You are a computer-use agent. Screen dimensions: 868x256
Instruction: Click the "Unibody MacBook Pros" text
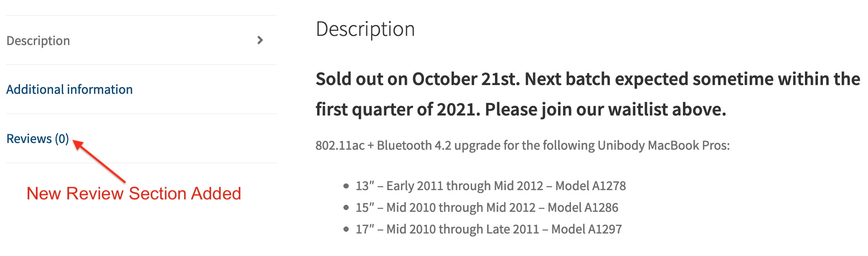[663, 146]
